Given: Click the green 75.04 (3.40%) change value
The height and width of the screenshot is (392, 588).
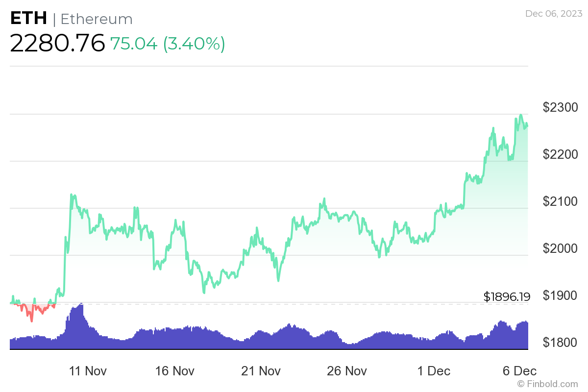Looking at the screenshot, I should coord(167,44).
